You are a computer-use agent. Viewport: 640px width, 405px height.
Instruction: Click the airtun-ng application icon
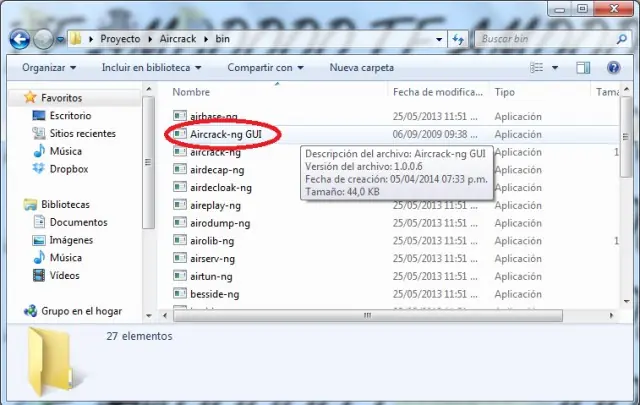pos(180,276)
